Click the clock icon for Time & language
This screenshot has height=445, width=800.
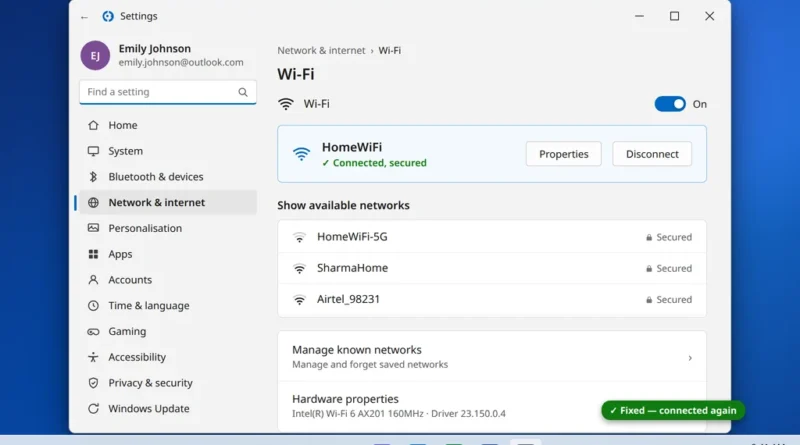[x=93, y=306]
